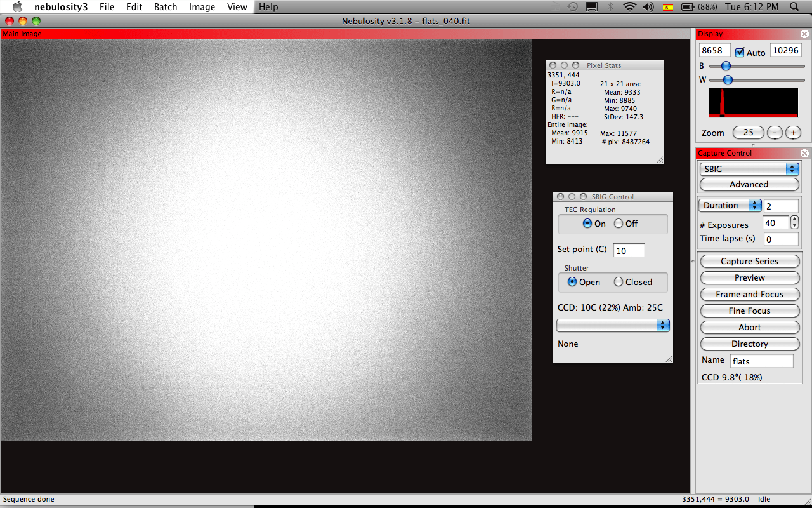Open the SBIG camera dropdown

pos(749,169)
